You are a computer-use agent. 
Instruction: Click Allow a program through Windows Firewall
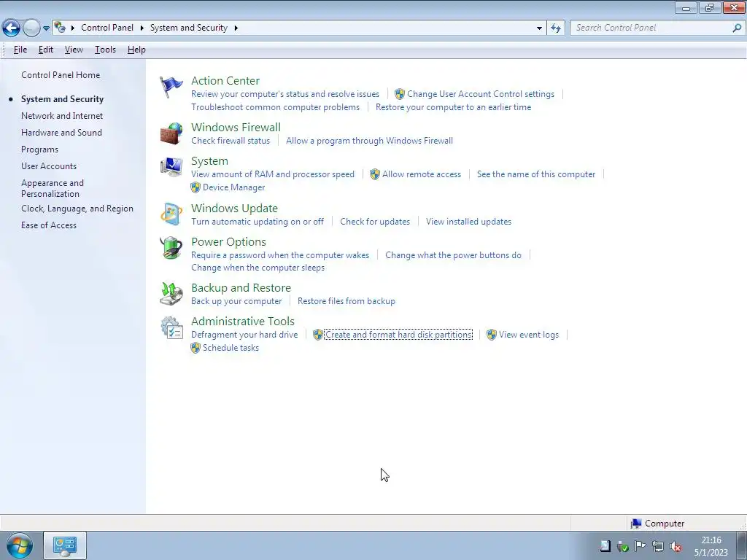pyautogui.click(x=369, y=141)
